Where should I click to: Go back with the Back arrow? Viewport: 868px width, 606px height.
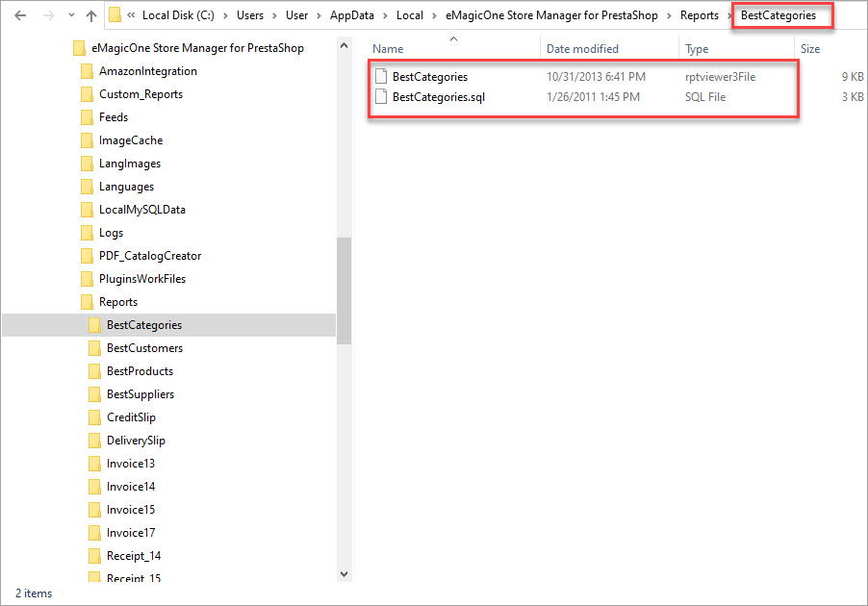[x=20, y=15]
